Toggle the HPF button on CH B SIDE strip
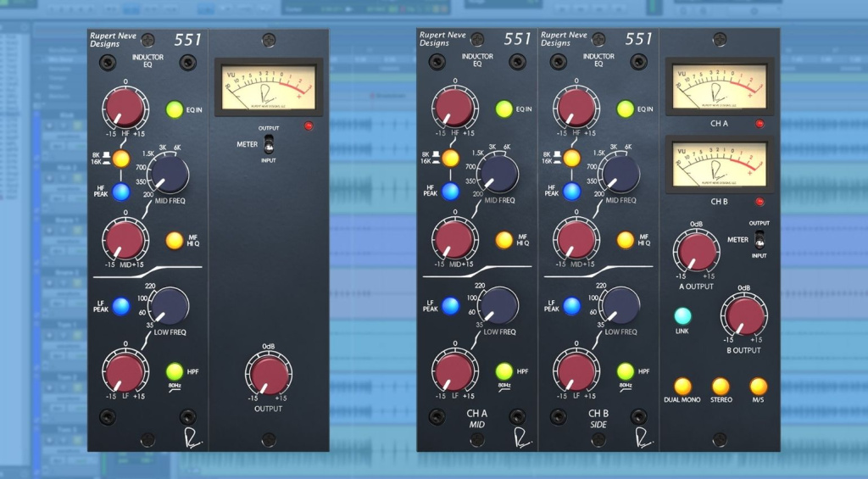This screenshot has width=868, height=479. point(625,371)
